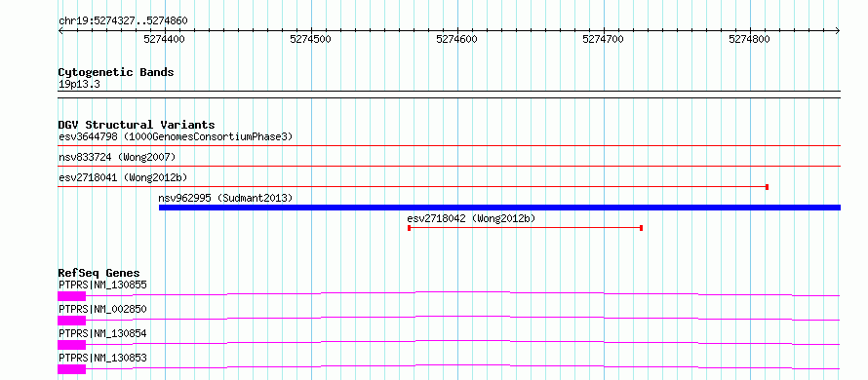Click the magenta exon block of NM_130853
The height and width of the screenshot is (380, 868).
coord(72,369)
